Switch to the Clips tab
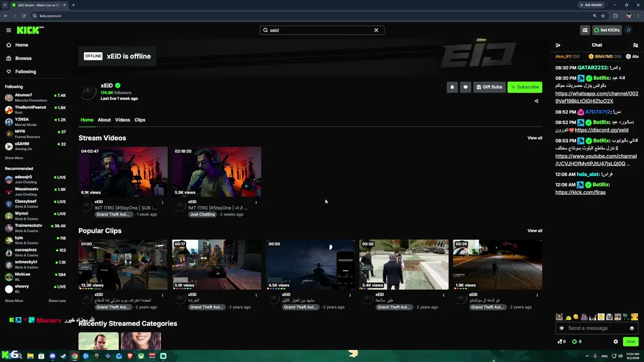Image resolution: width=644 pixels, height=362 pixels. (140, 120)
